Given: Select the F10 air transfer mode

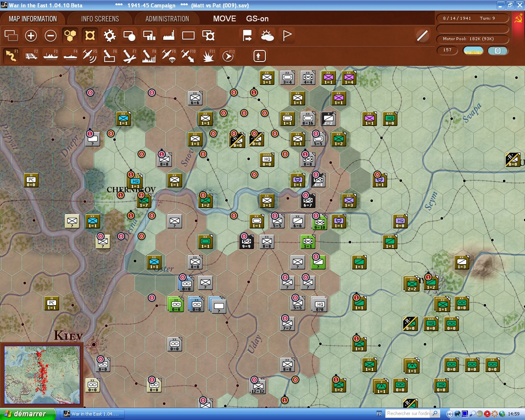Looking at the screenshot, I should click(188, 56).
